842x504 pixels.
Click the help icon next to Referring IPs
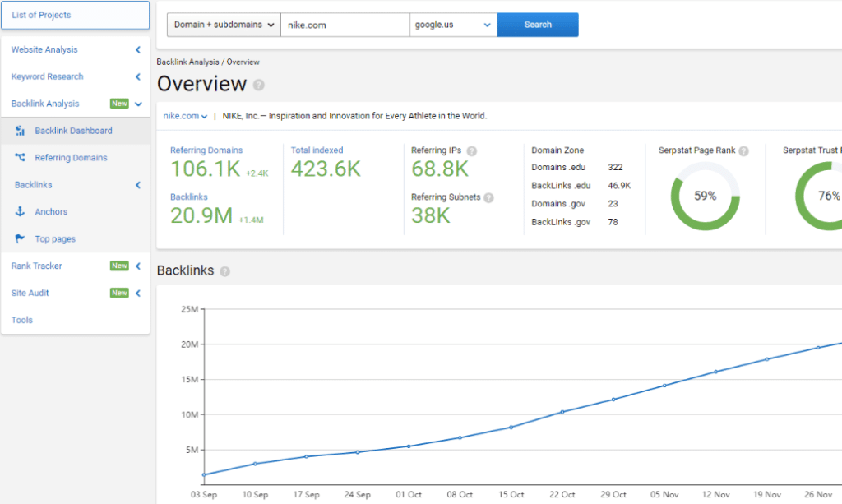coord(471,150)
